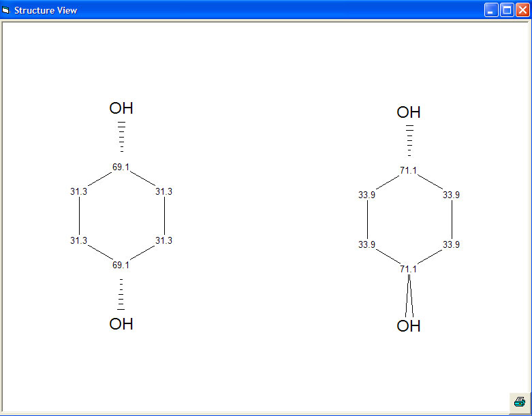Click upper 71.1 carbon shift in right structure
The height and width of the screenshot is (416, 532).
tap(408, 171)
